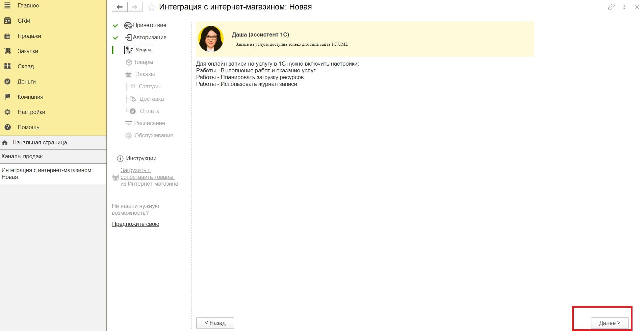Click the info icon beside Инструкции
Image resolution: width=644 pixels, height=331 pixels.
click(120, 159)
